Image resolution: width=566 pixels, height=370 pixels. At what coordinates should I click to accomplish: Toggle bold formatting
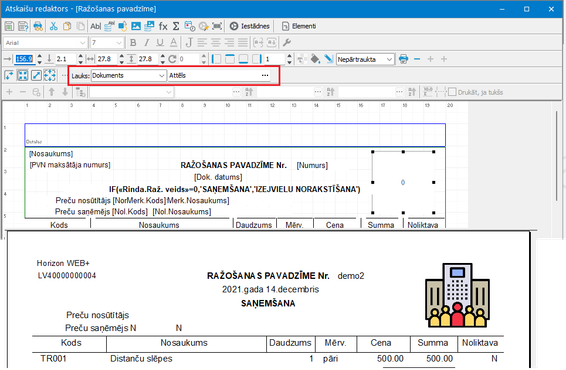click(133, 43)
